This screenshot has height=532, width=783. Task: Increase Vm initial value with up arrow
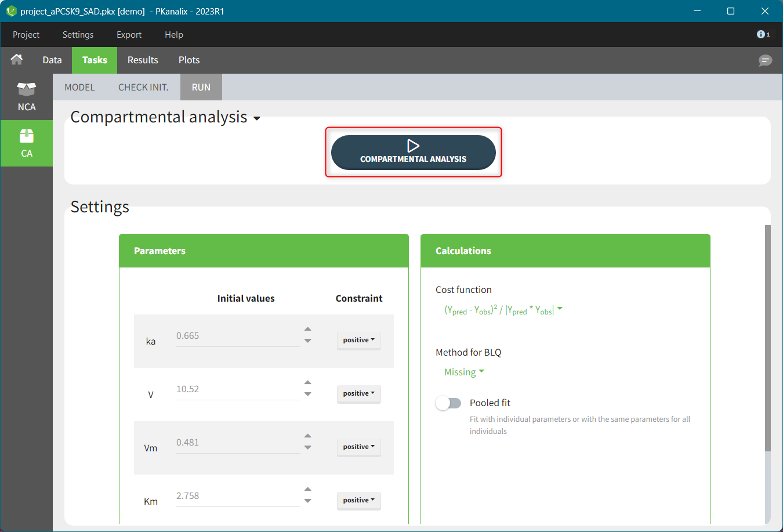coord(308,436)
